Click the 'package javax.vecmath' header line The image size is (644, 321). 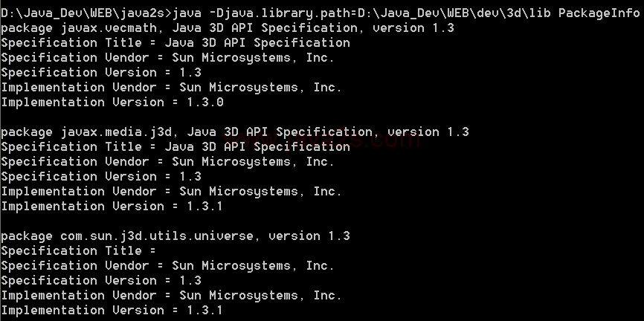228,28
